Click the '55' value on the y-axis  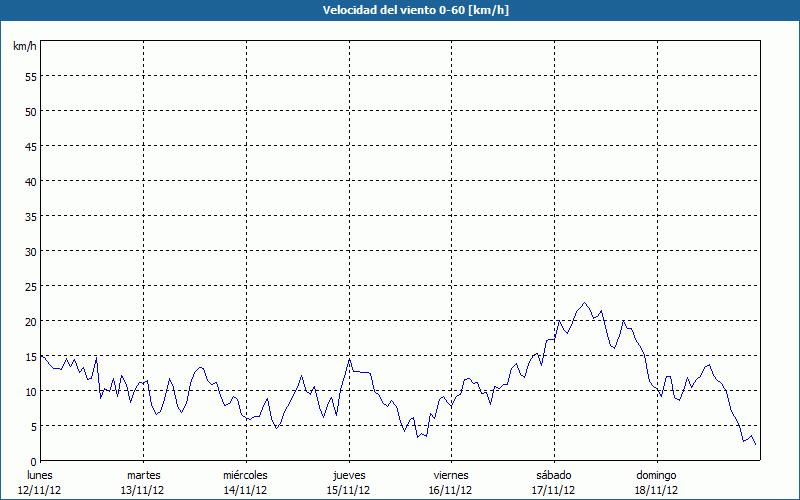tap(30, 76)
